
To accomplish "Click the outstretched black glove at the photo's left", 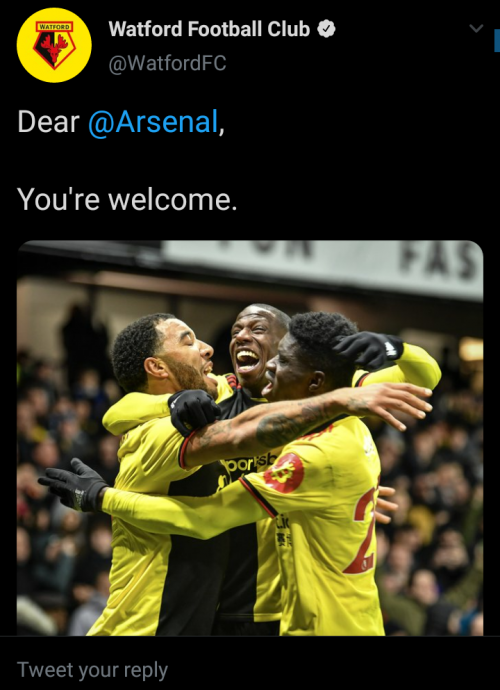I will coord(73,484).
